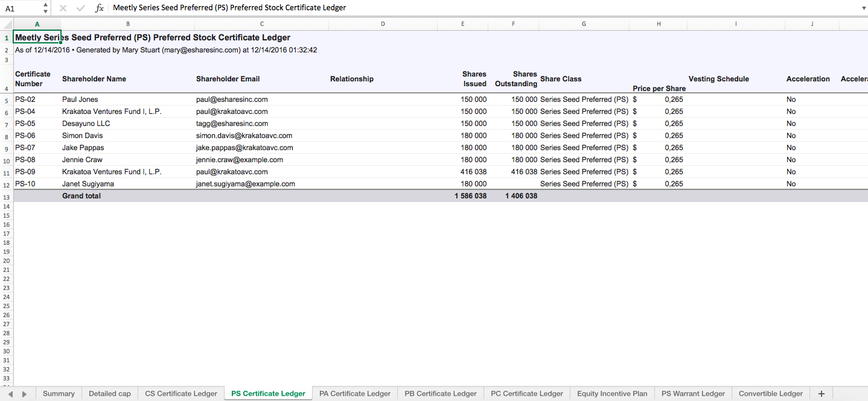Click the Certificate Number header cell
Image resolution: width=868 pixels, height=401 pixels.
37,79
